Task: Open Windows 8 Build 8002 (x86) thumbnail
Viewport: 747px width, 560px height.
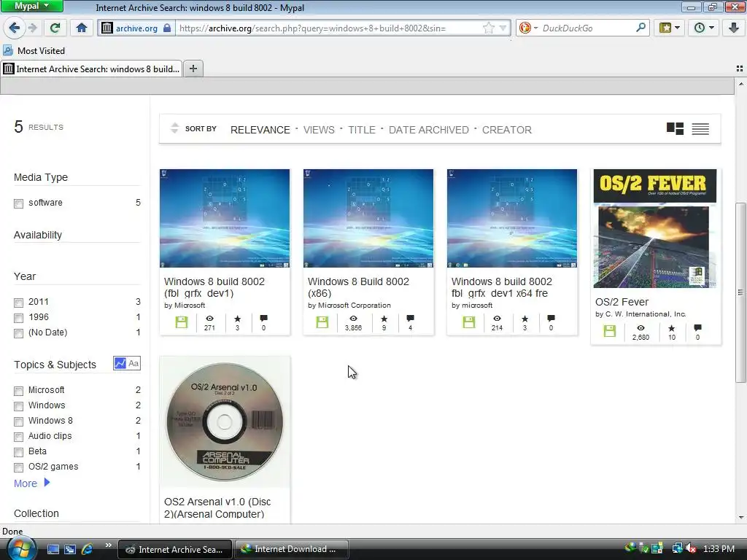Action: coord(368,218)
